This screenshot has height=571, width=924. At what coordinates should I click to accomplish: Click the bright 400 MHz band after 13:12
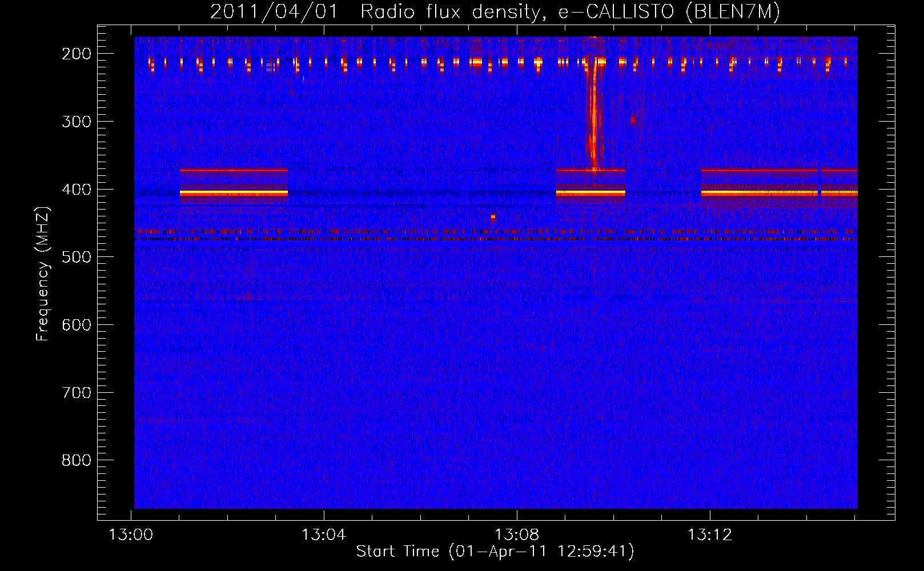click(779, 194)
